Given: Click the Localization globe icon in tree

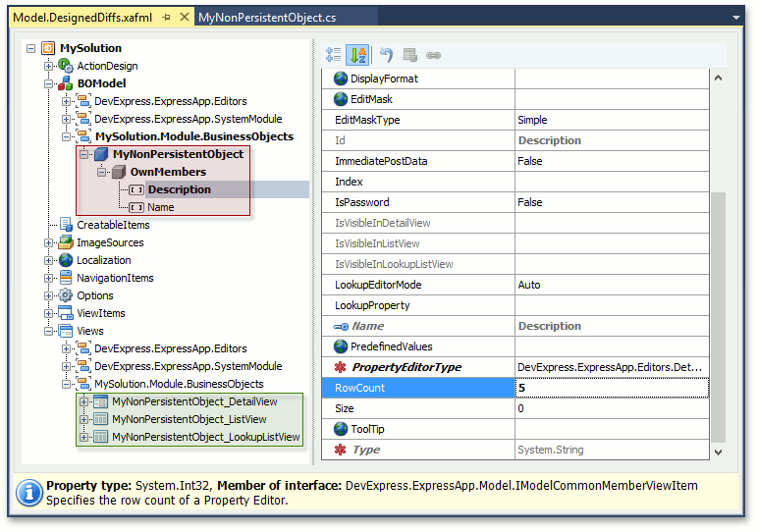Looking at the screenshot, I should click(x=66, y=260).
